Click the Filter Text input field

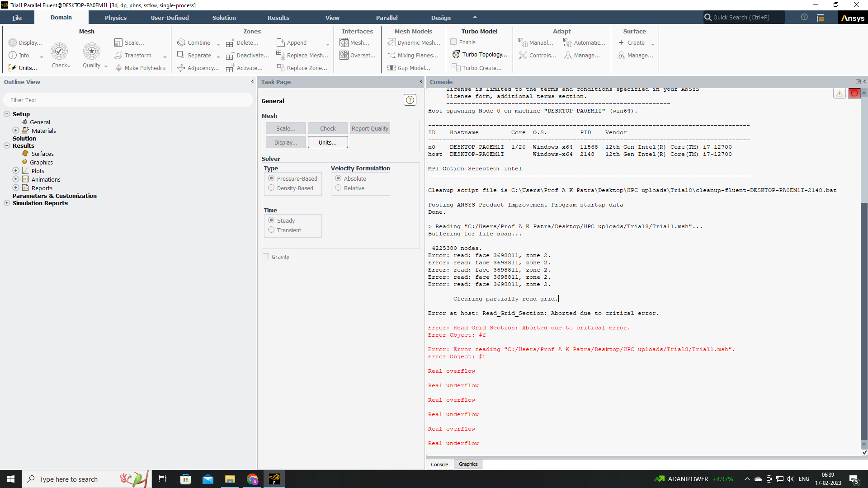(128, 100)
